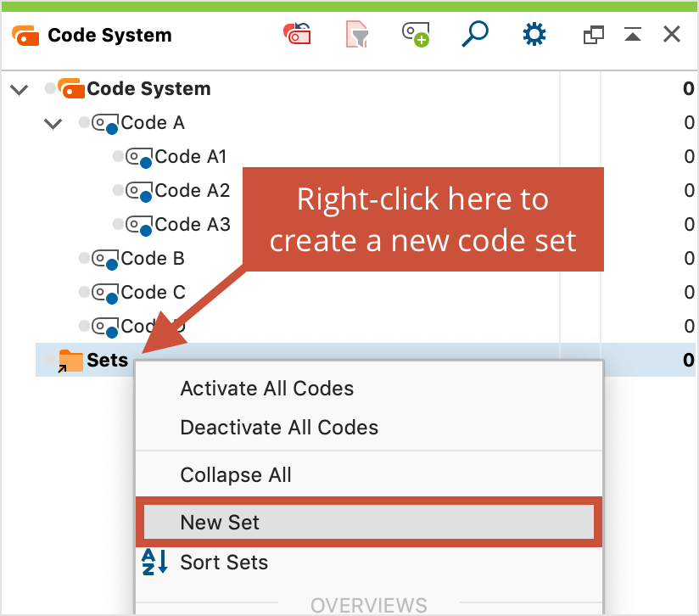Click the frequency count of the Sets row

point(689,360)
